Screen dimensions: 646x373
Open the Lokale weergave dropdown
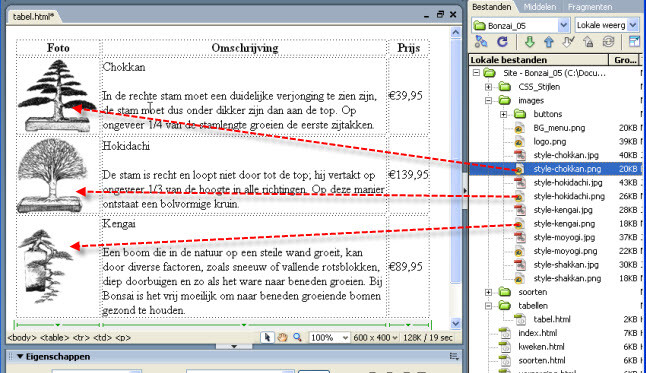coord(632,25)
